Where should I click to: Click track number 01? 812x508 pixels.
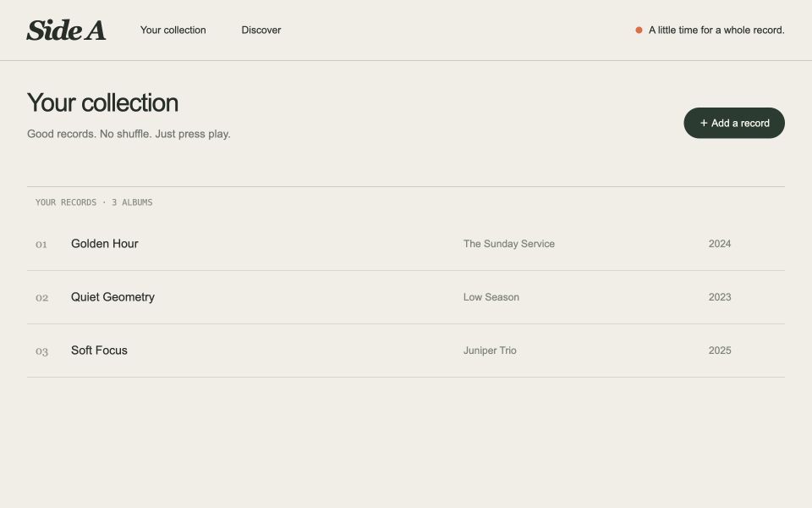pyautogui.click(x=41, y=244)
